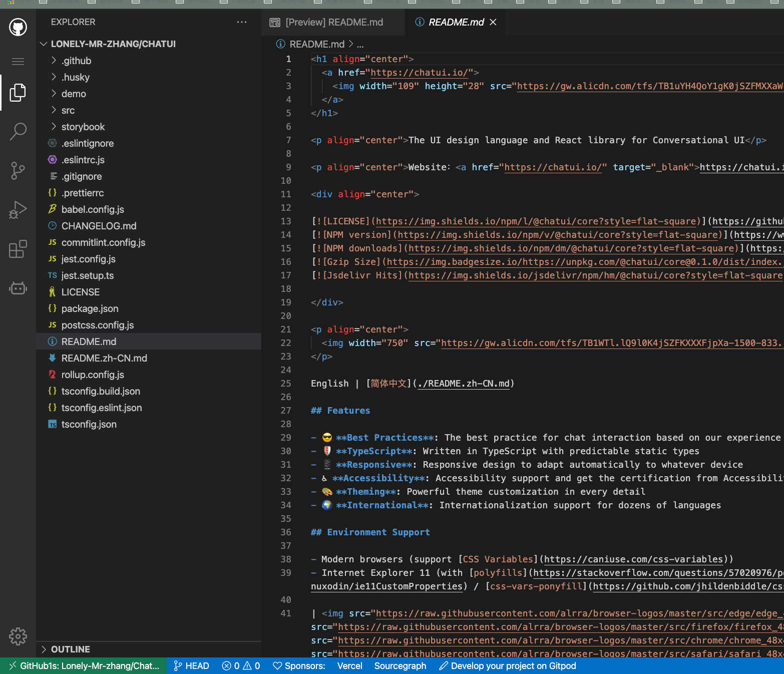This screenshot has height=674, width=784.
Task: Click line number 27 in the gutter
Action: click(286, 411)
